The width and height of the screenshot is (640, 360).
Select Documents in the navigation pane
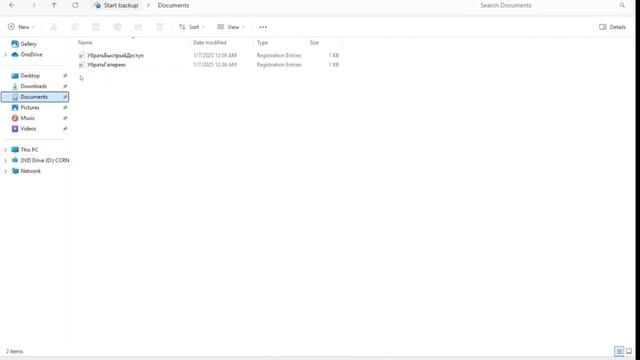click(x=35, y=97)
